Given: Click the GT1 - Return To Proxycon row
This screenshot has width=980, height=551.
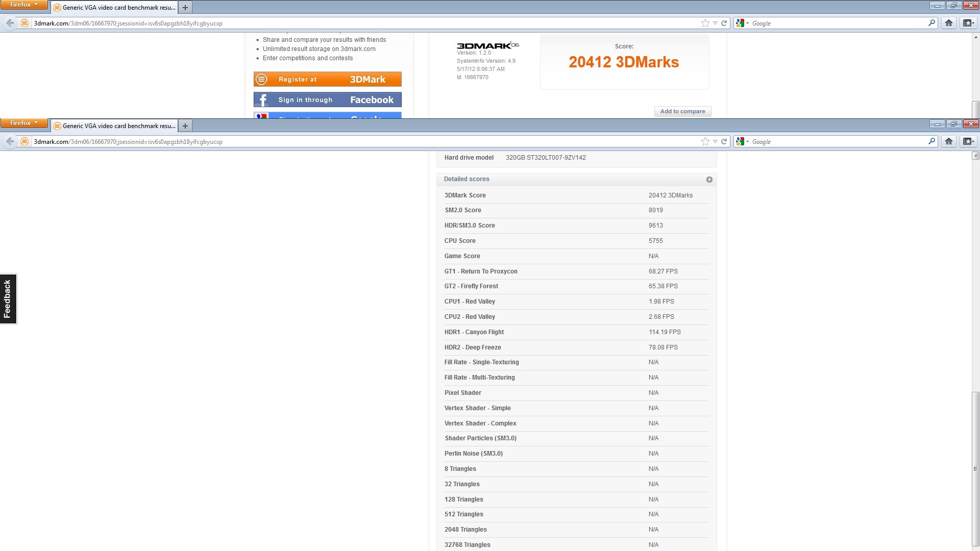Looking at the screenshot, I should coord(576,271).
